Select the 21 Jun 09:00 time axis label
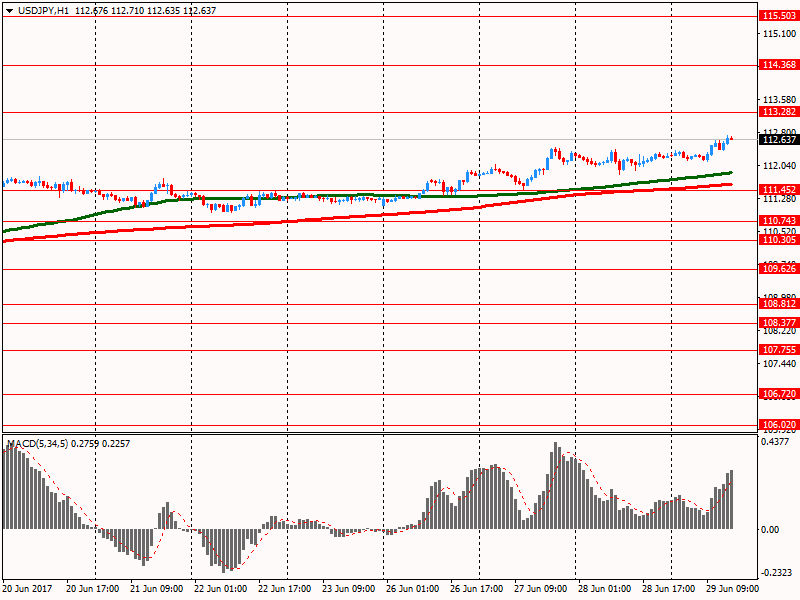Viewport: 800px width, 600px height. 157,589
